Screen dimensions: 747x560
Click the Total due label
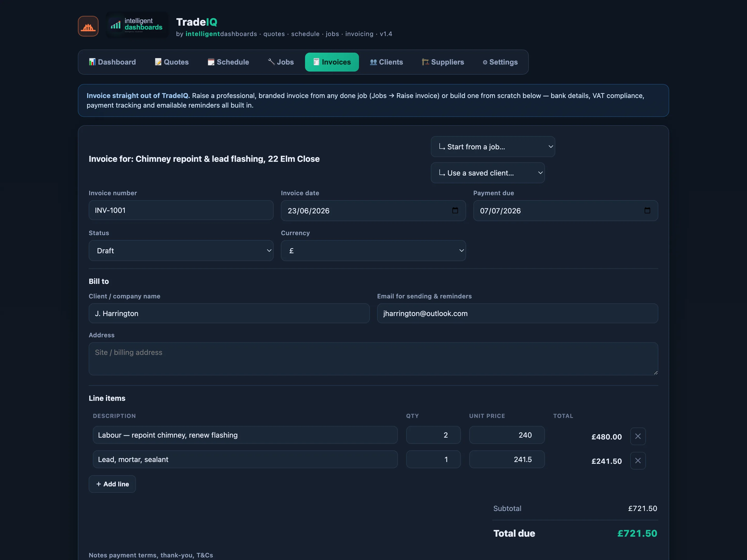coord(514,533)
